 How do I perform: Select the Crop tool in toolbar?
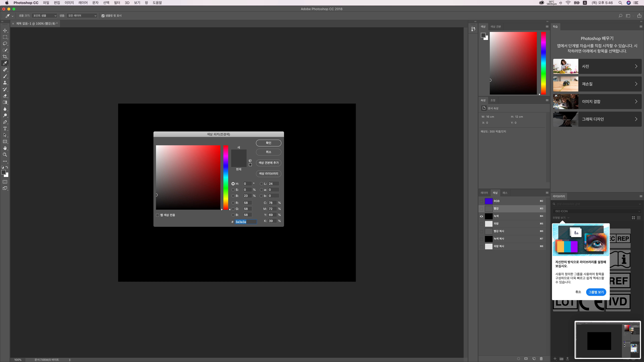point(5,57)
